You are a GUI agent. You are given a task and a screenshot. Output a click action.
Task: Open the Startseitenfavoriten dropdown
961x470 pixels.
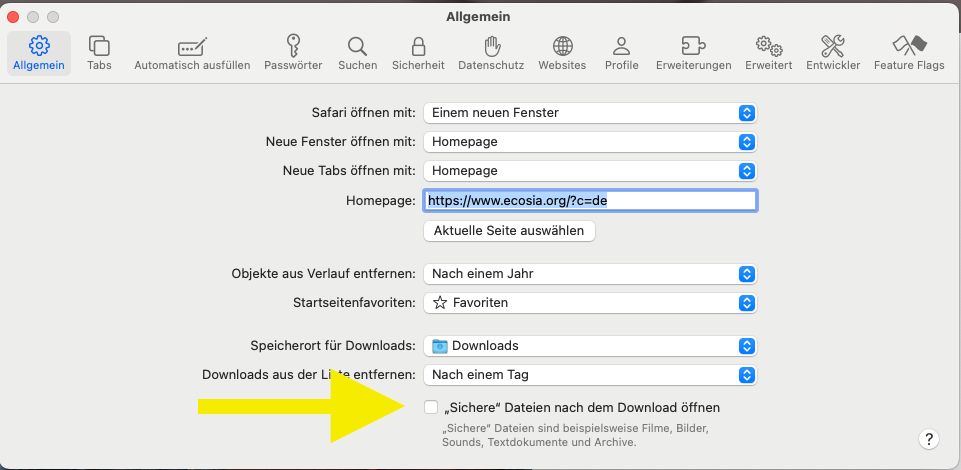(x=590, y=302)
